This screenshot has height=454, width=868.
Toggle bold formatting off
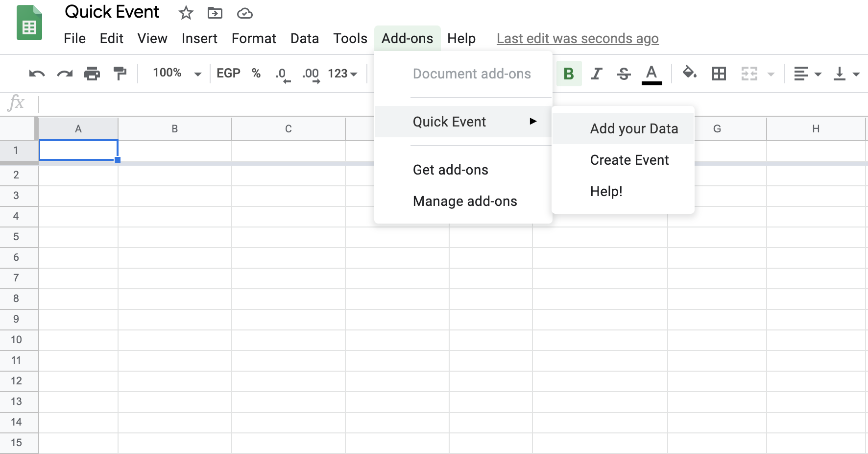[x=569, y=74]
